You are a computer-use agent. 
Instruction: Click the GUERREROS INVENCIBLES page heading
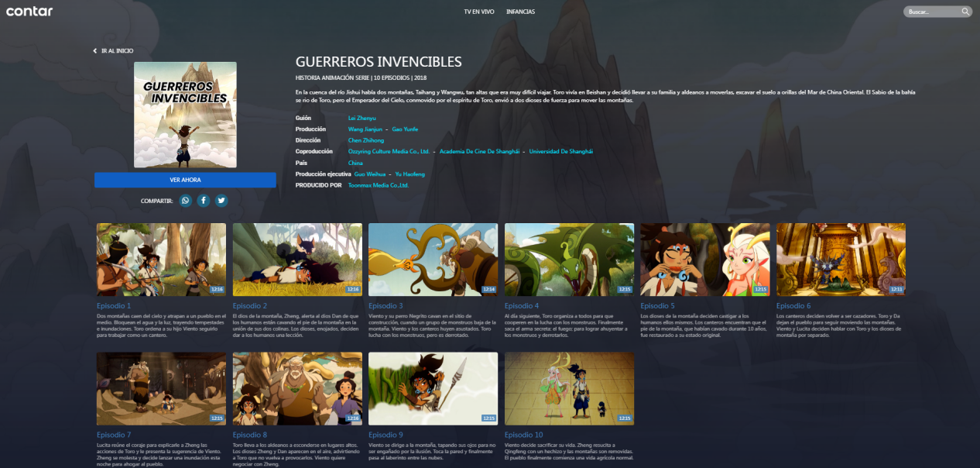pos(379,62)
